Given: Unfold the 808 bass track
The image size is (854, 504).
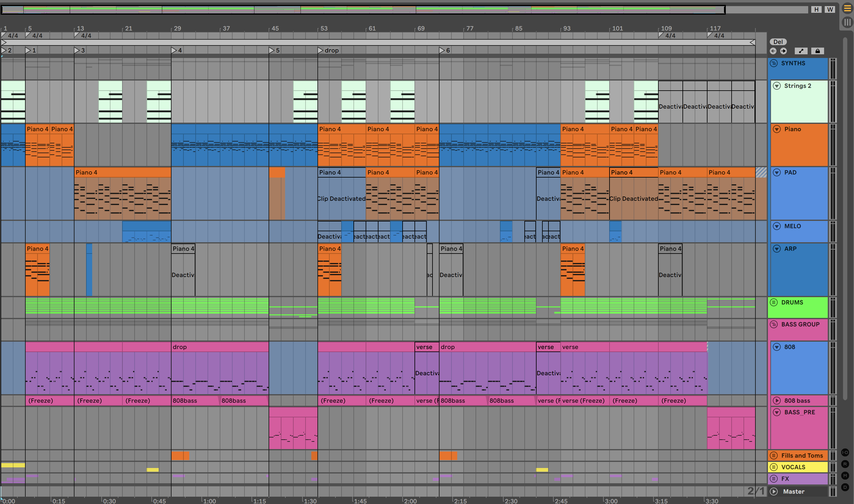Looking at the screenshot, I should coord(776,401).
